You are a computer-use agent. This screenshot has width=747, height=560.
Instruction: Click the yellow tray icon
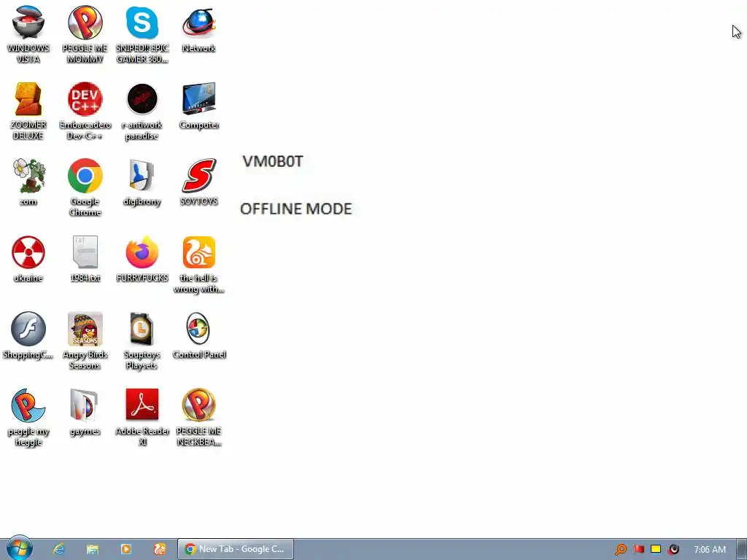point(656,549)
